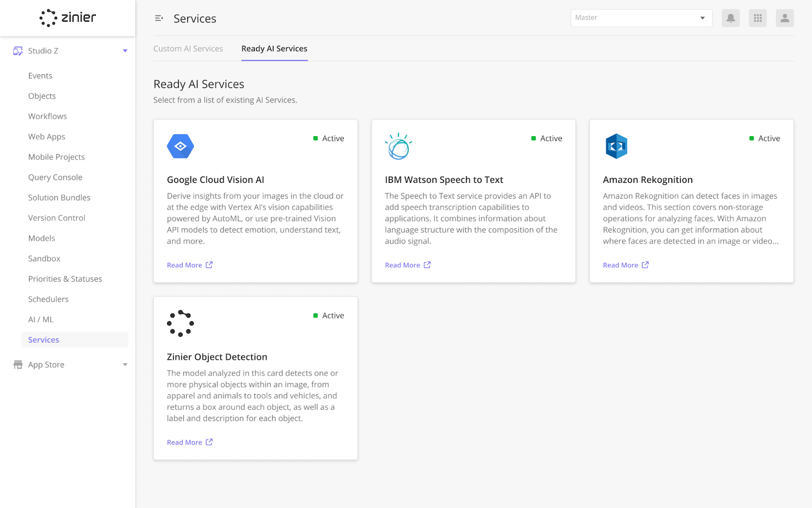Switch to Custom AI Services tab
Image resolution: width=812 pixels, height=508 pixels.
(188, 49)
